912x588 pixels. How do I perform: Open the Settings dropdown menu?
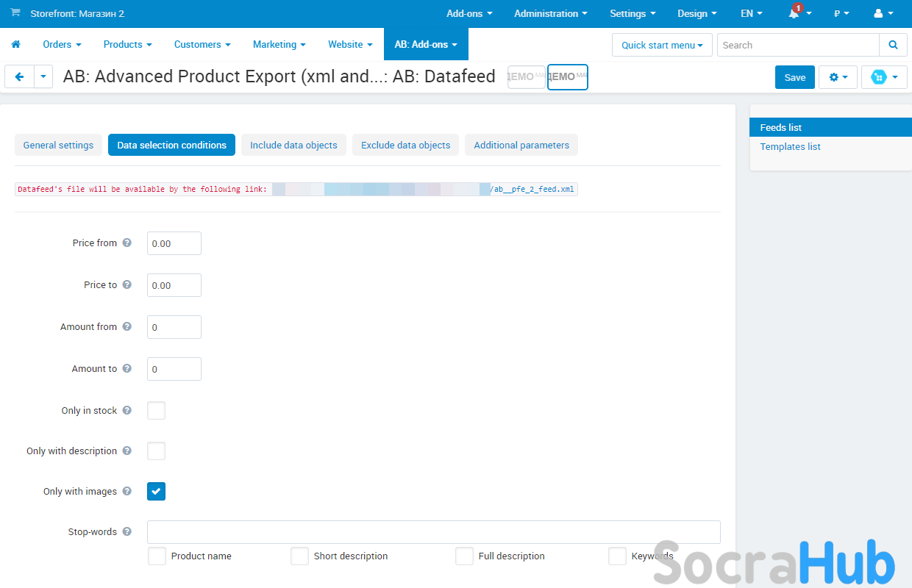pos(633,13)
